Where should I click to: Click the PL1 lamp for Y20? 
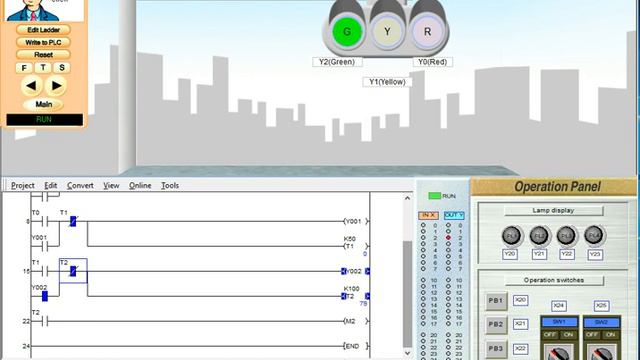pyautogui.click(x=511, y=236)
